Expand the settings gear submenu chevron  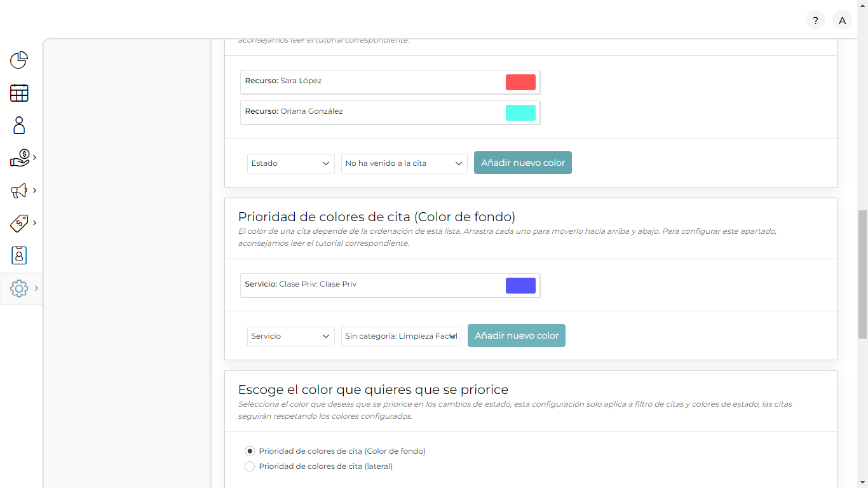[x=36, y=288]
